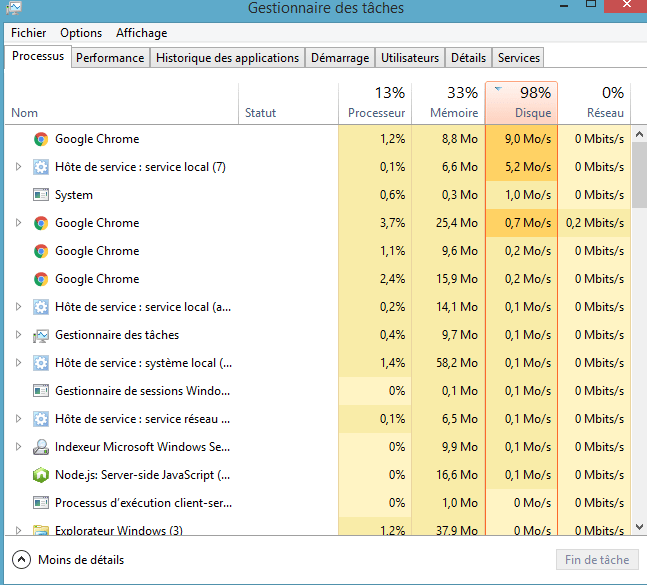Click the vertical scrollbar thumb
Screen dimensions: 647x585
click(639, 175)
